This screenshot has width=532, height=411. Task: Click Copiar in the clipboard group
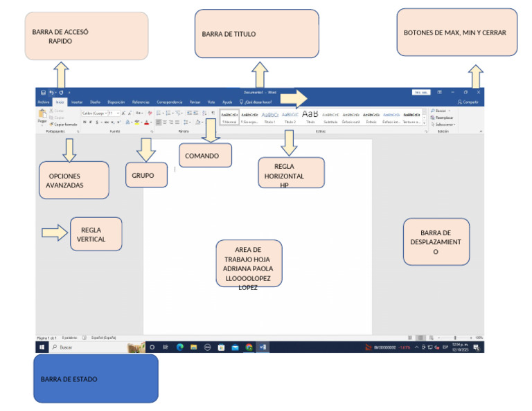(x=57, y=118)
